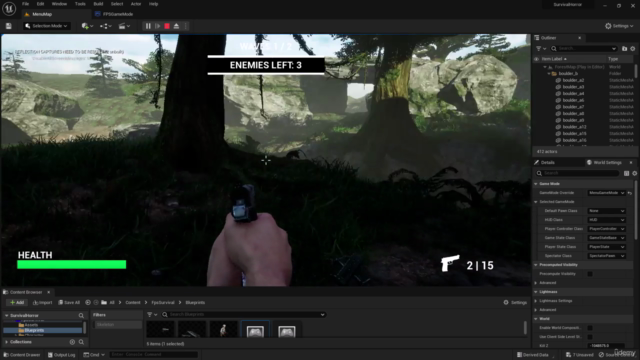Open the Blueprints toolbar menu icon

(106, 26)
